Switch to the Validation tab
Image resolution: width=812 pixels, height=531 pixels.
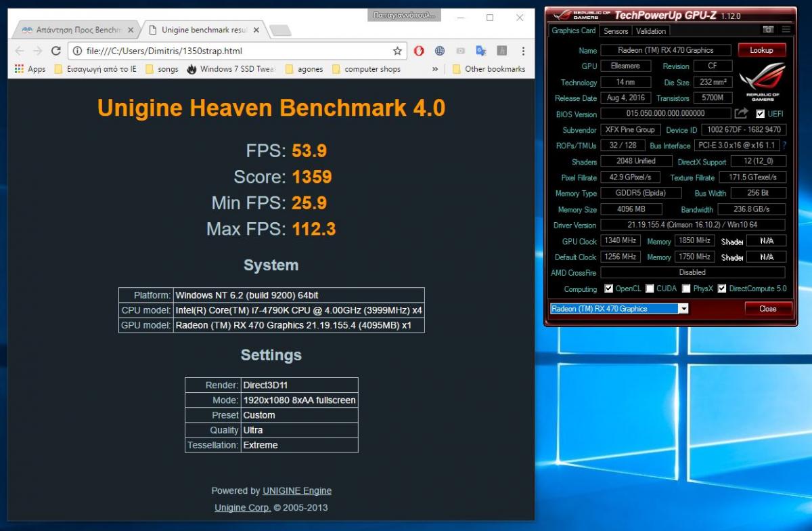point(651,31)
